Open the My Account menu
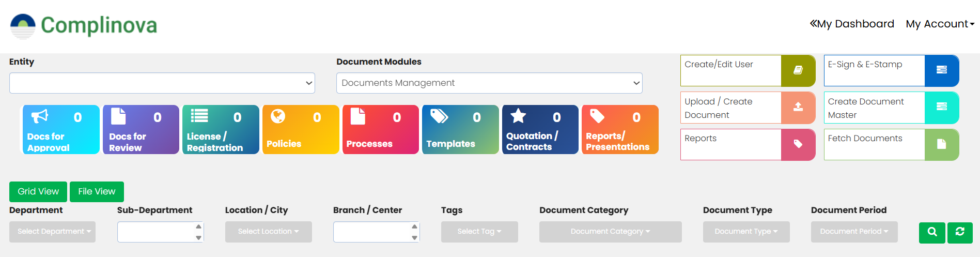Screen dimensions: 980x257 (x=940, y=24)
